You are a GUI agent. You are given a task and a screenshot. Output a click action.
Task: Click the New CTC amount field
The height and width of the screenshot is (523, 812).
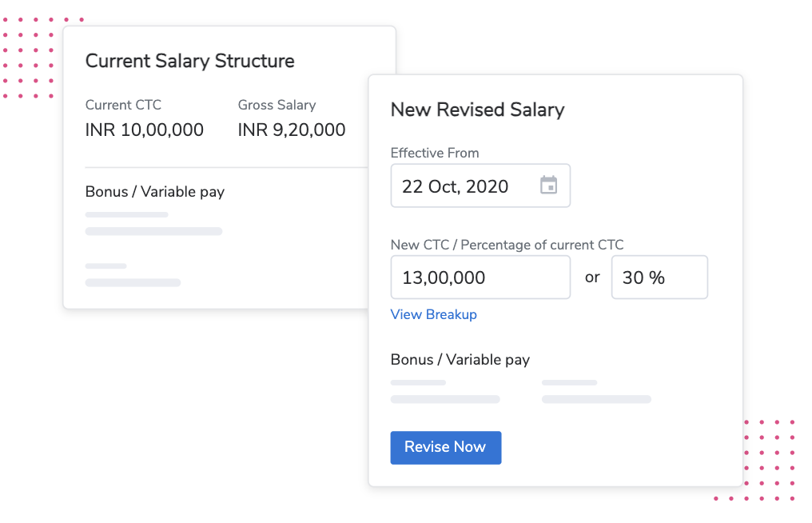point(480,277)
